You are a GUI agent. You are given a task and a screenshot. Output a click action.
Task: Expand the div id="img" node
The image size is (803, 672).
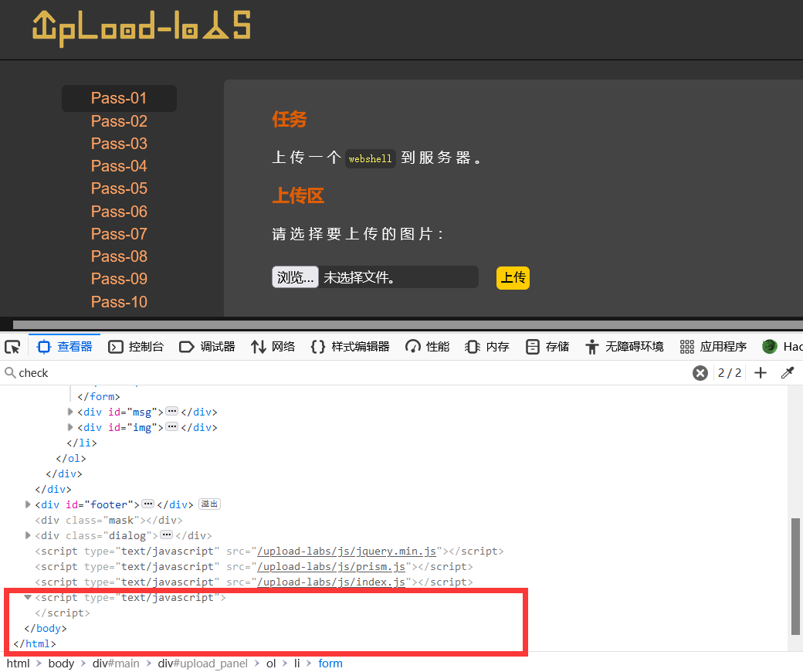[x=70, y=427]
